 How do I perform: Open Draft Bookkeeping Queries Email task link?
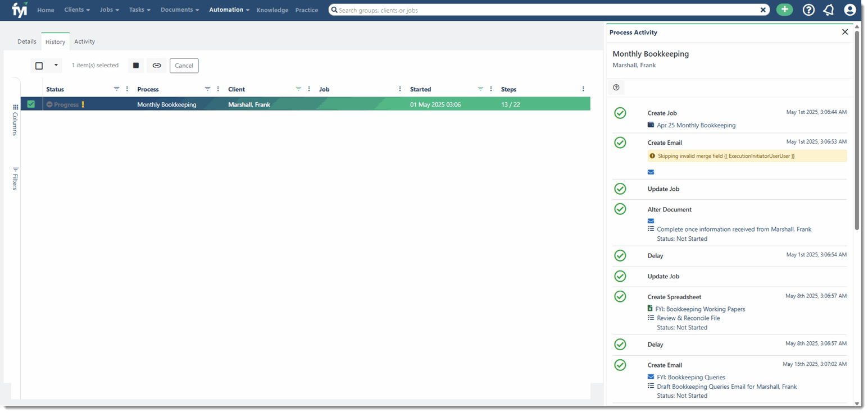(726, 387)
